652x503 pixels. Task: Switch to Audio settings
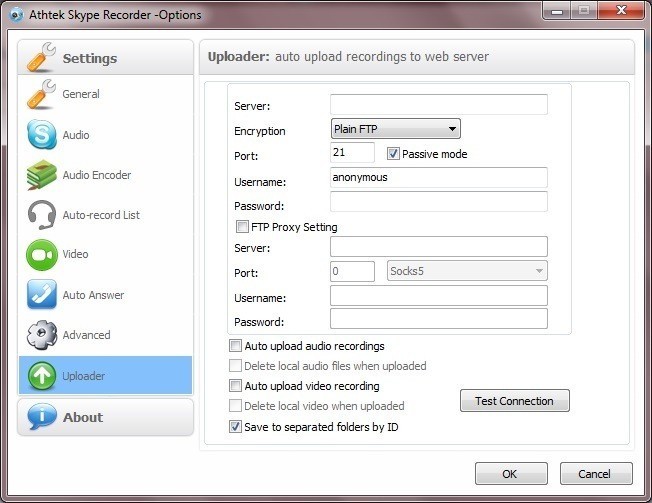click(105, 135)
